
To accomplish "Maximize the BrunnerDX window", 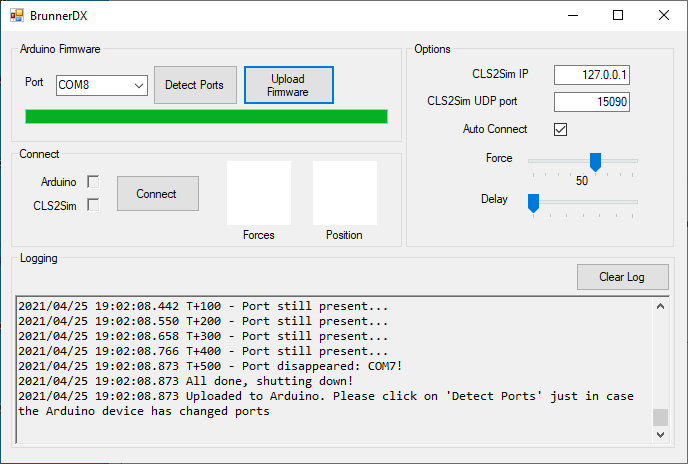I will (x=618, y=15).
